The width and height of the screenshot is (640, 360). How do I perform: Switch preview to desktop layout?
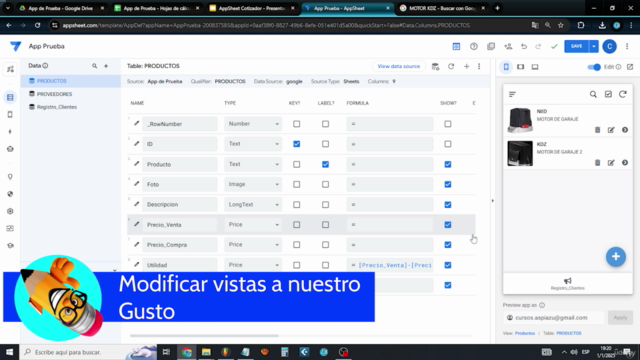point(535,67)
